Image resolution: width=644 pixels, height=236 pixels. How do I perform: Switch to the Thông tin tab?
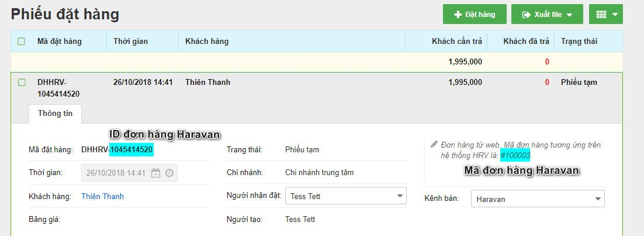[55, 114]
